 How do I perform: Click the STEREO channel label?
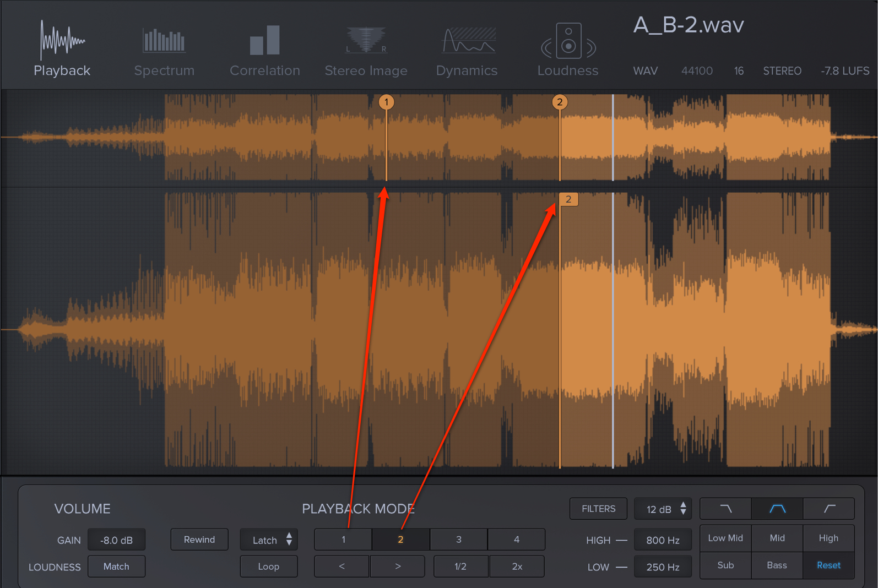[x=782, y=71]
